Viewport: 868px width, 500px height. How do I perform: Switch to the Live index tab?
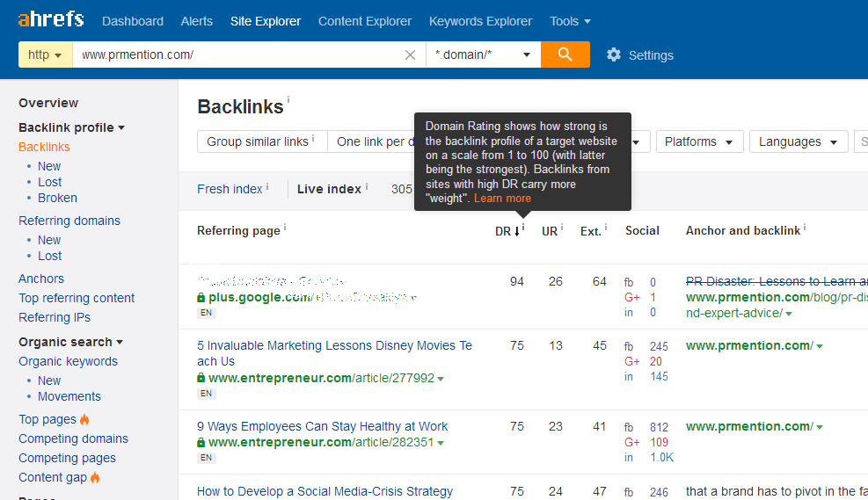pos(329,189)
